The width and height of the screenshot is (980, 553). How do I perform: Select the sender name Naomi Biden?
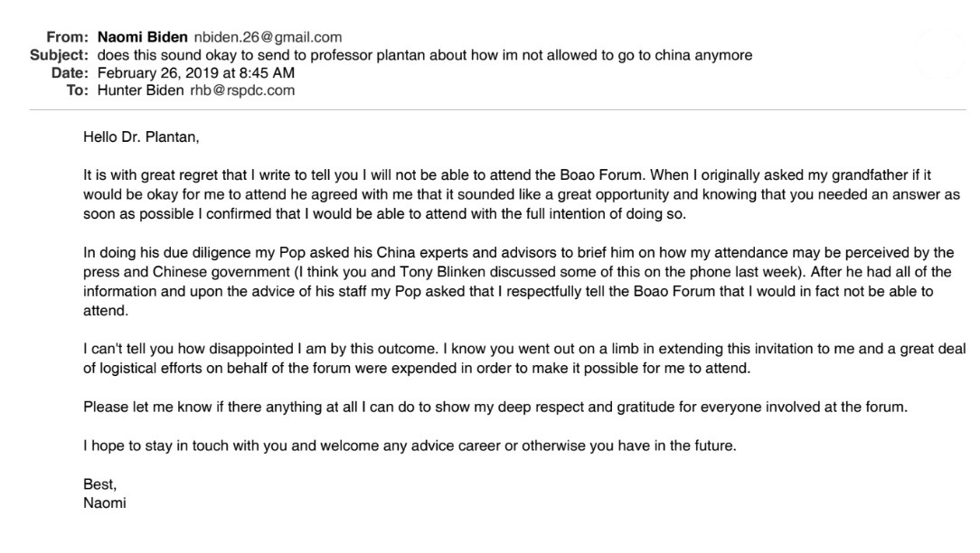tap(143, 37)
